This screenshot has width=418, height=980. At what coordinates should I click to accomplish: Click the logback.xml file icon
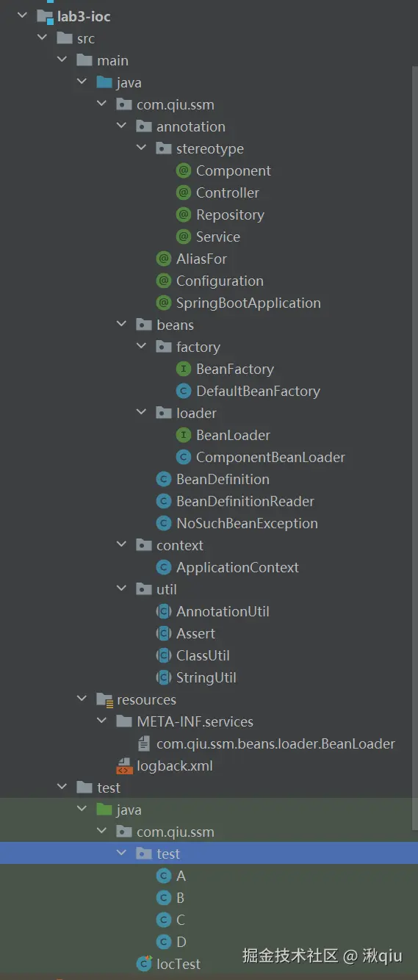(124, 765)
